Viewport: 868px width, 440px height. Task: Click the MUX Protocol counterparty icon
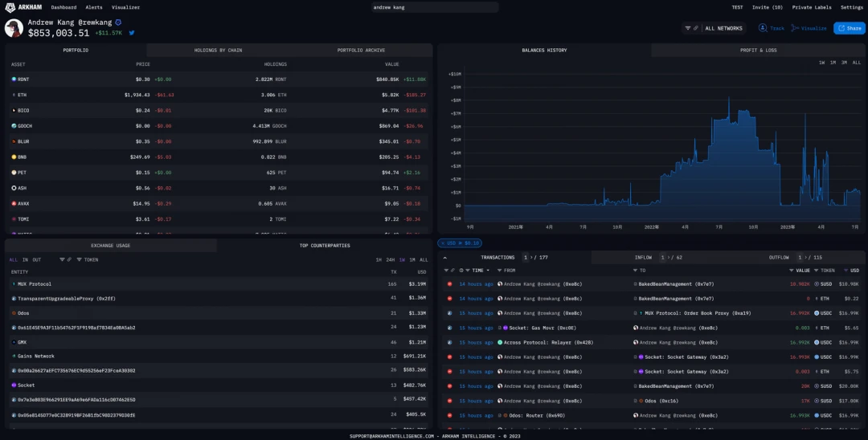(14, 284)
